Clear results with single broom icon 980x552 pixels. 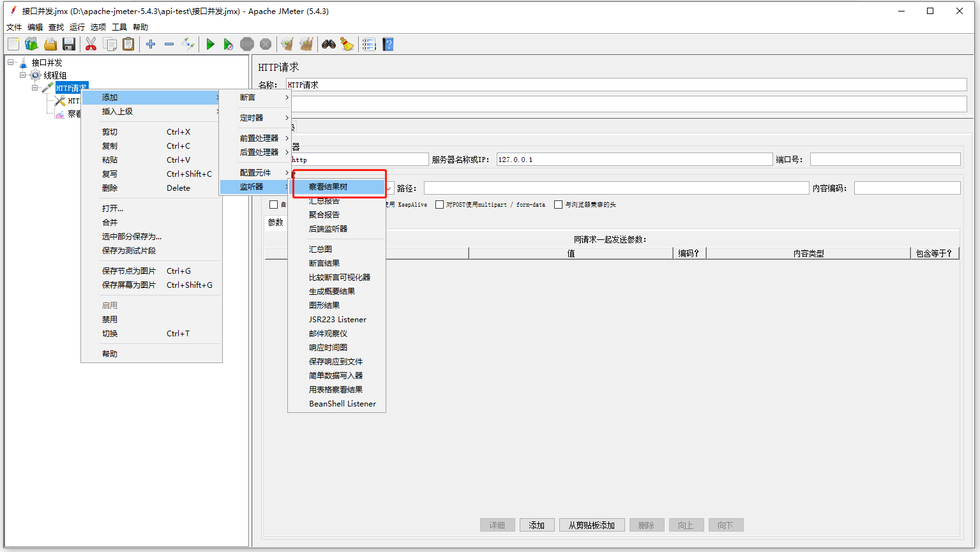(287, 44)
